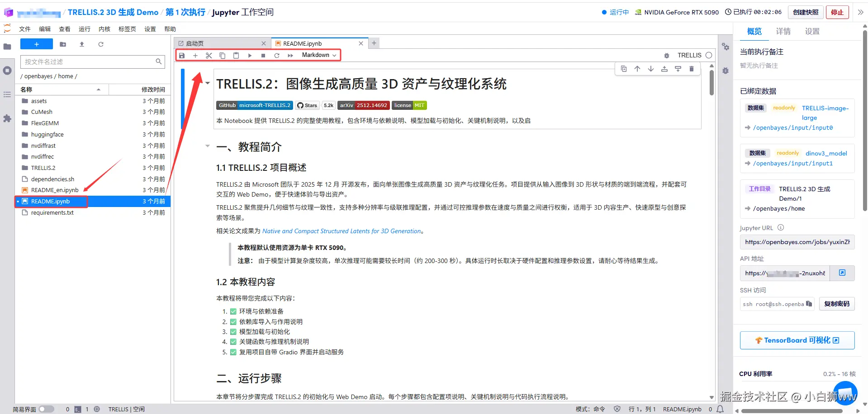
Task: Open the Native and Compact Structured Latents link
Action: coord(342,231)
